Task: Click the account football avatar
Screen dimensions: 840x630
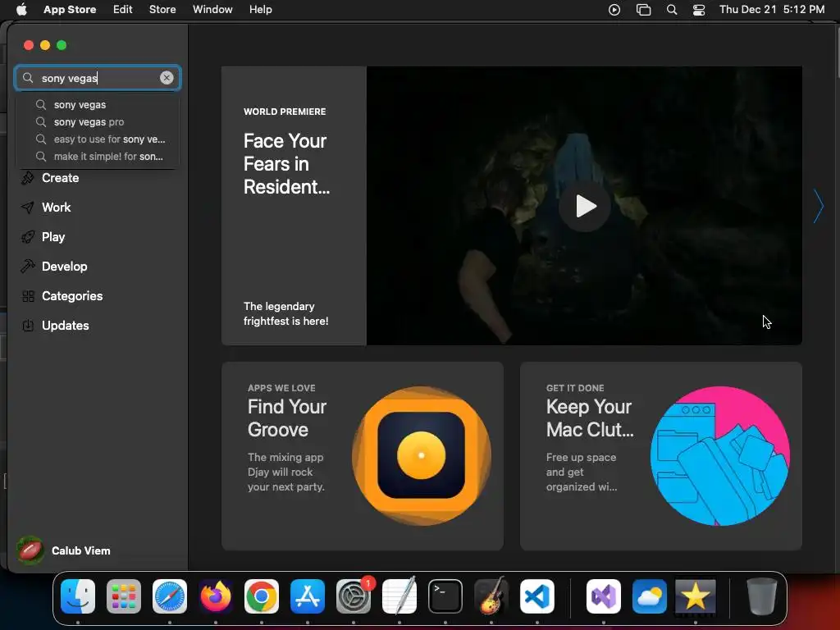Action: [30, 550]
